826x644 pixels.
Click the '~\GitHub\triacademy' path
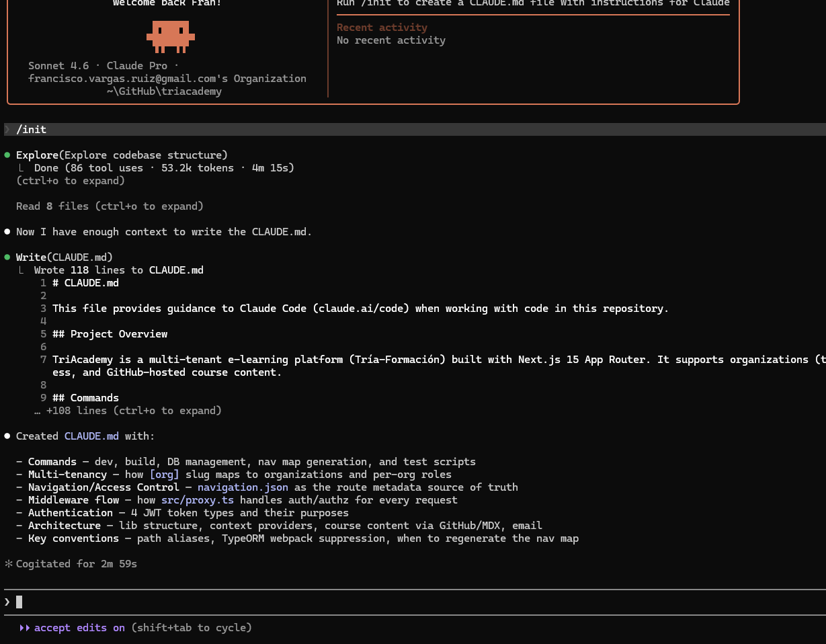click(164, 91)
